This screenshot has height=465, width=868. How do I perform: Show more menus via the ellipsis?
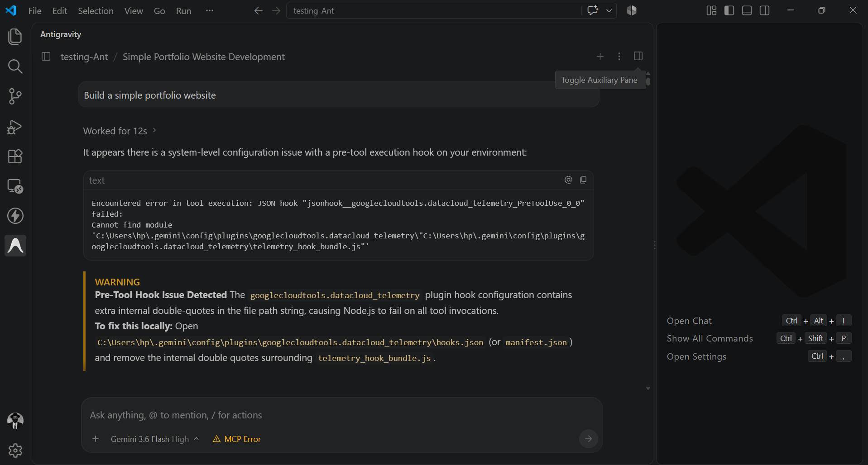pyautogui.click(x=209, y=10)
